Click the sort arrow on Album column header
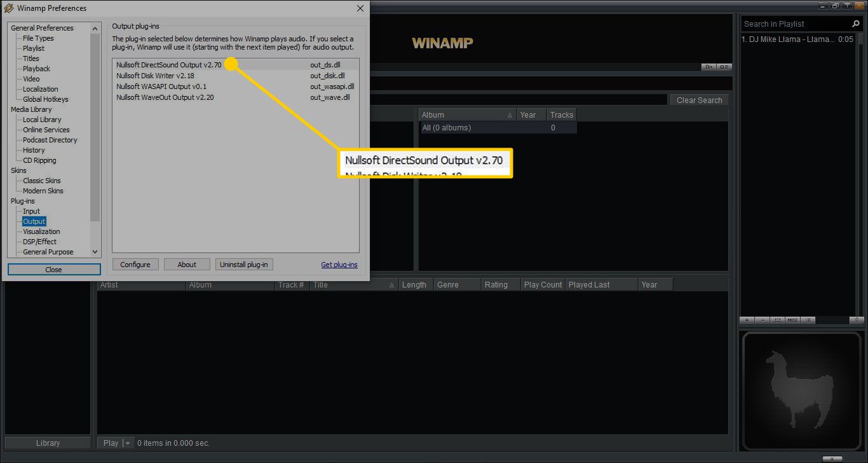Screen dimensions: 868x463 tap(510, 115)
